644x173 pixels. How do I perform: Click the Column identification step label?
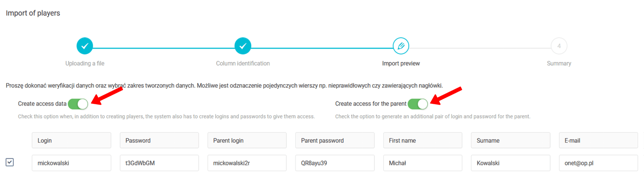coord(243,64)
